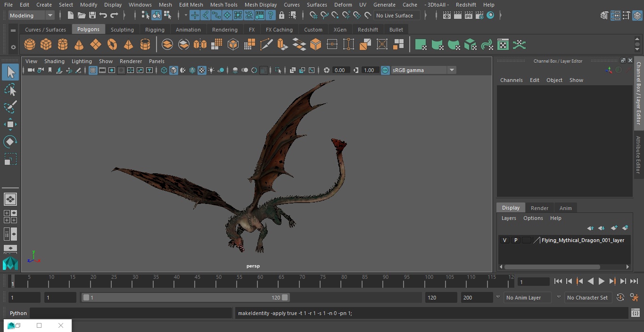Select the Lasso tool in toolbox
Viewport: 644px width, 332px height.
(10, 89)
